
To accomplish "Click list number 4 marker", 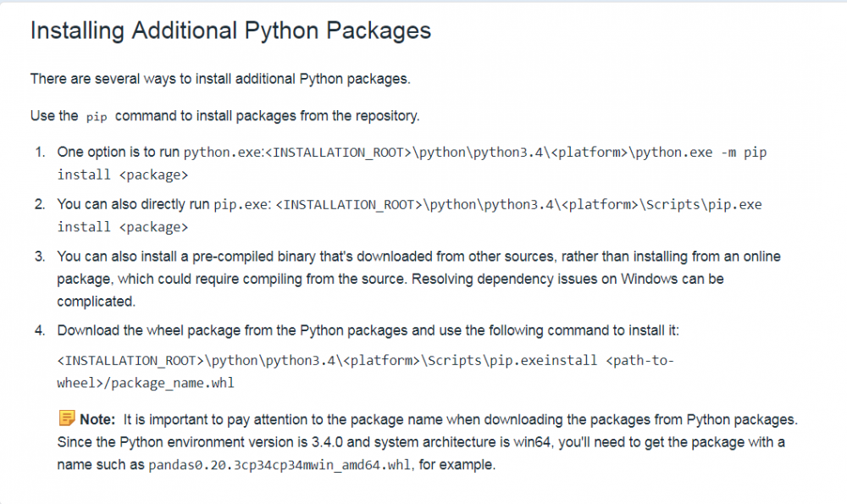I will click(x=40, y=330).
